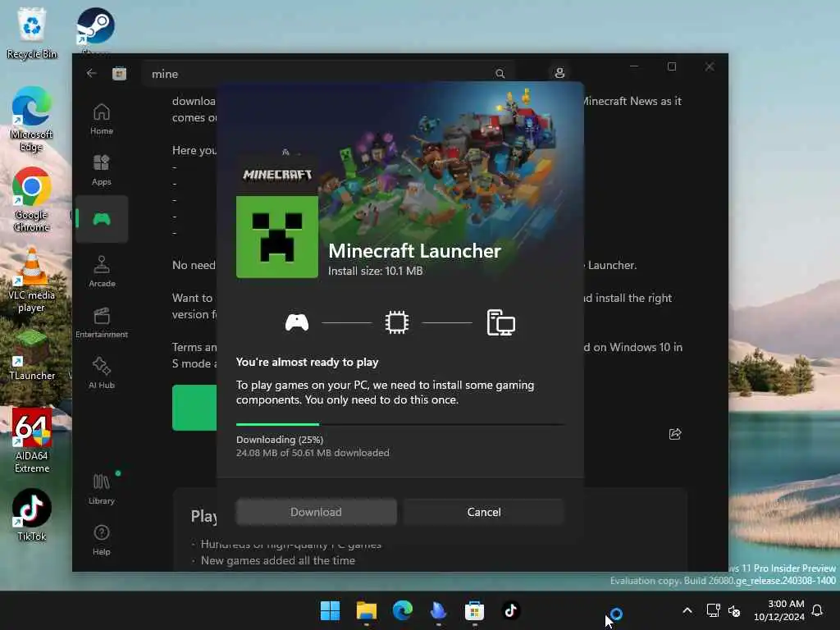Open Arcade in Store sidebar
Screen dimensions: 840x630
pos(101,272)
